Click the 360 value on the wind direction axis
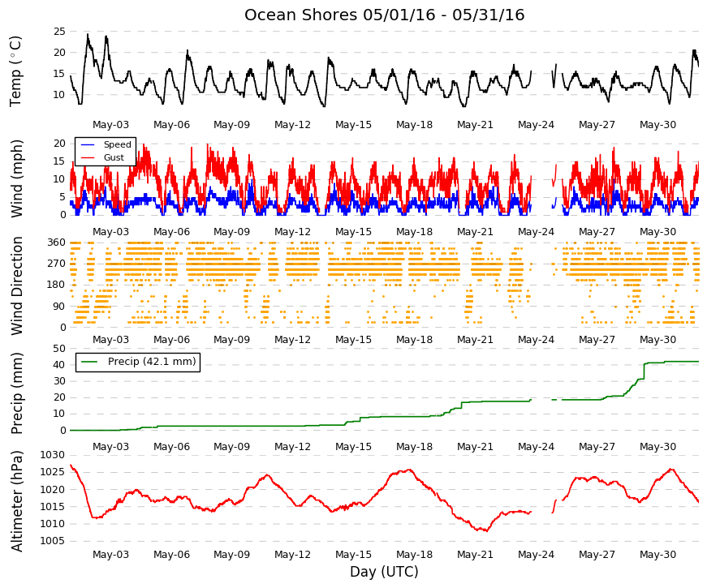The height and width of the screenshot is (588, 707). click(x=57, y=242)
